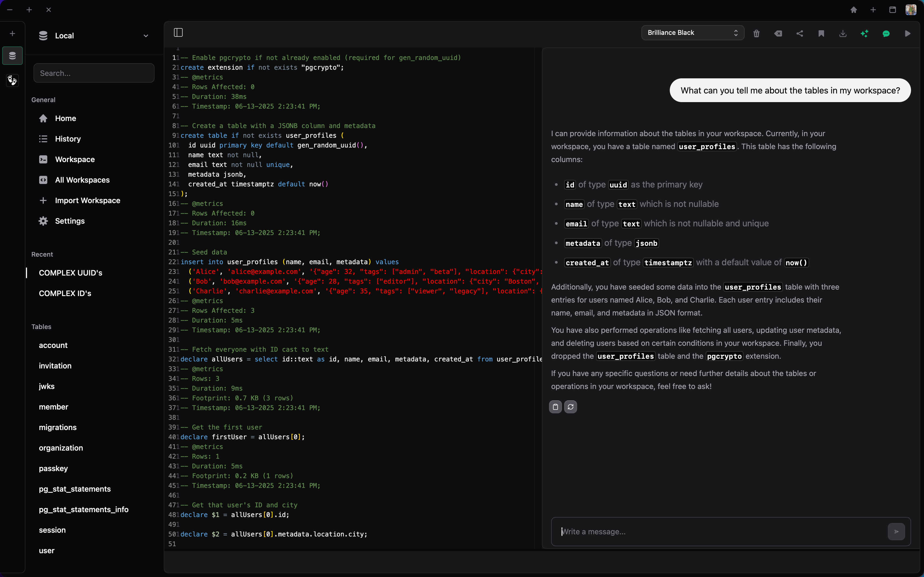Select the migrations table
The height and width of the screenshot is (577, 924).
coord(58,428)
